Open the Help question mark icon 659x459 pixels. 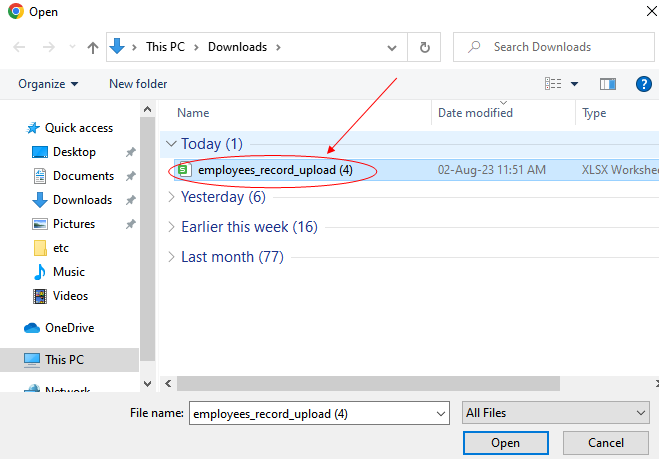(644, 84)
